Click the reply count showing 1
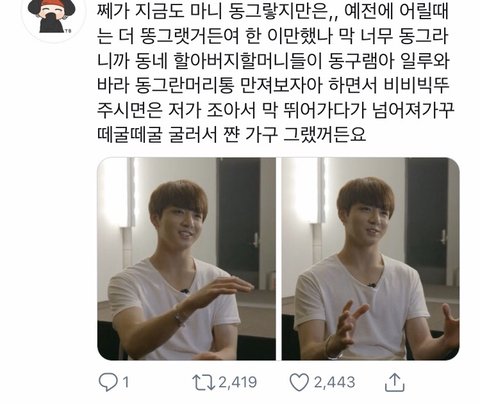The height and width of the screenshot is (404, 480). click(126, 382)
